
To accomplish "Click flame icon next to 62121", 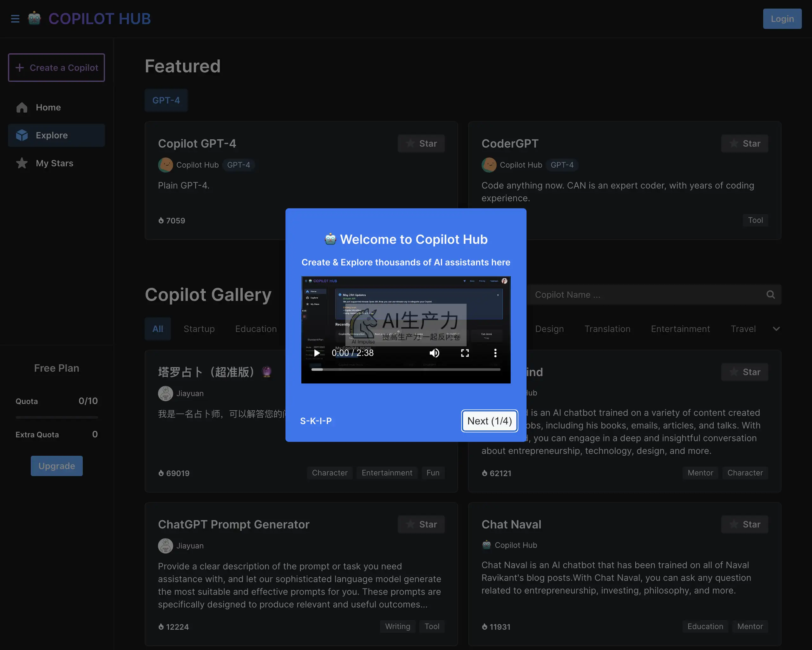I will coord(484,473).
